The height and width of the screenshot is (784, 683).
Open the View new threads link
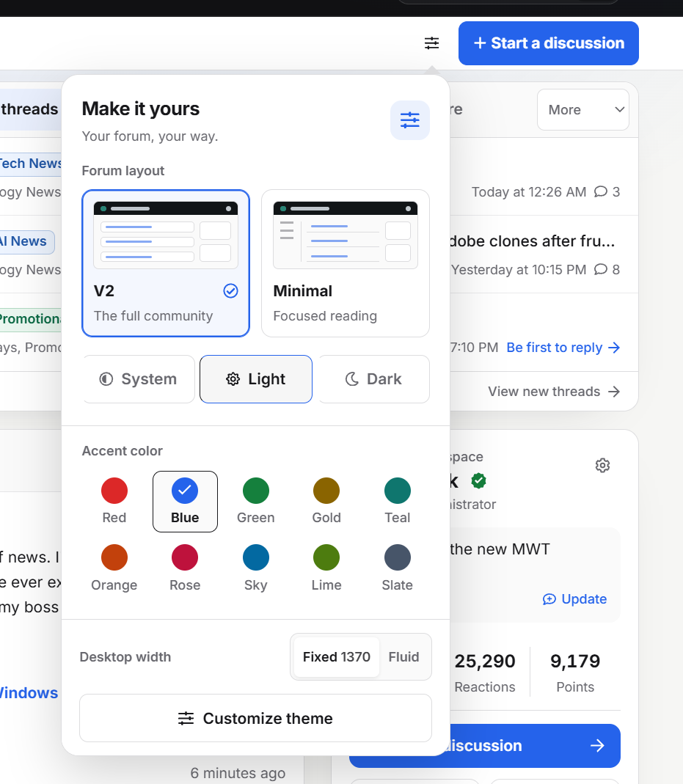[x=554, y=392]
